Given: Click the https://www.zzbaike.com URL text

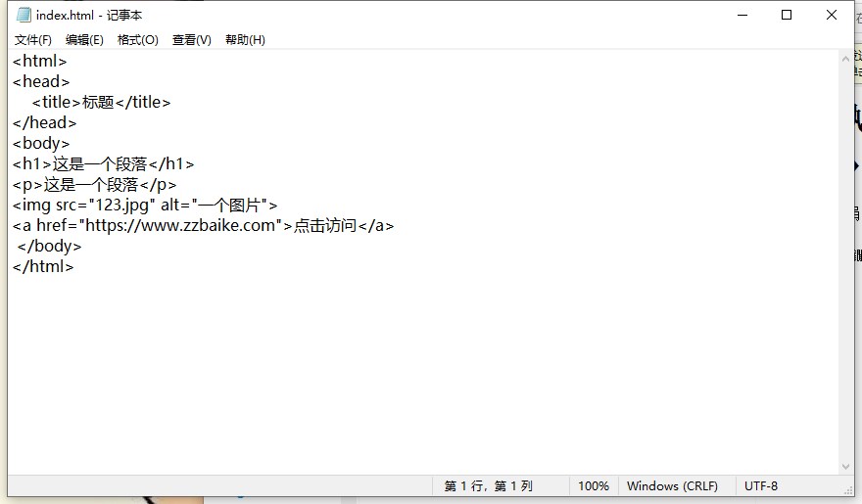Looking at the screenshot, I should coord(180,226).
